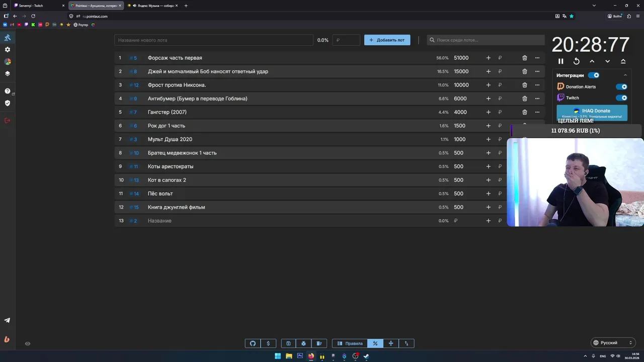Reset the timer with the circular arrow

(x=577, y=61)
